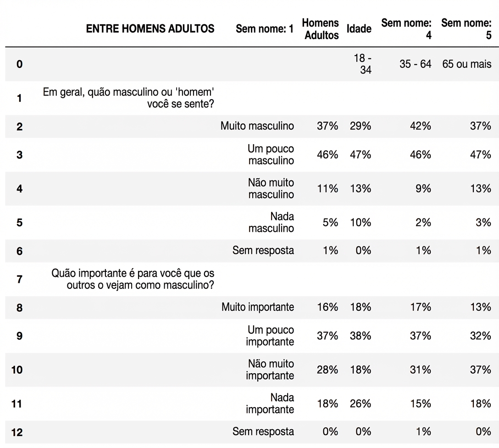Viewport: 499px width, 448px height.
Task: Click the 'Muito importante' row label
Action: point(258,307)
